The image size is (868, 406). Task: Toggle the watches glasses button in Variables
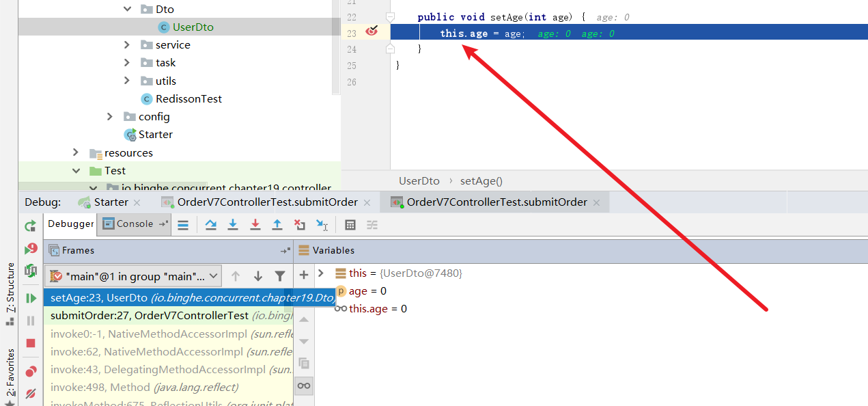[x=304, y=386]
